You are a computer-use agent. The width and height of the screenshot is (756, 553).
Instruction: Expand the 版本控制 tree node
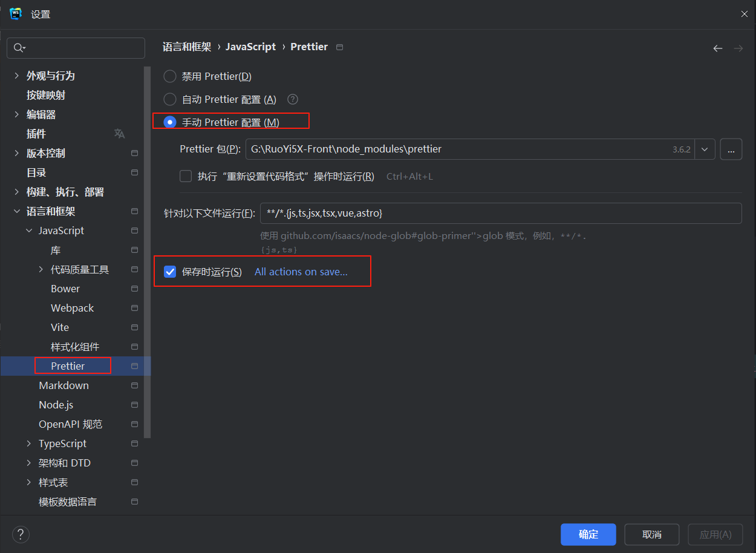coord(17,153)
